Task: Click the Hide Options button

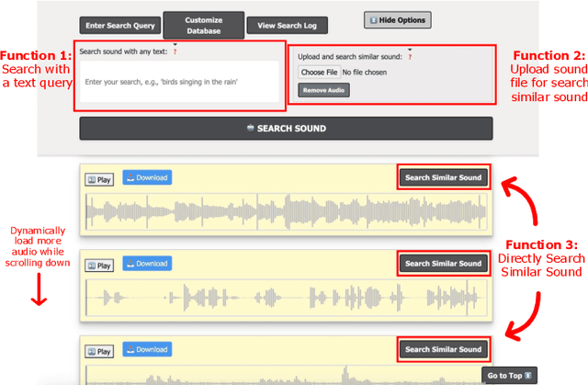Action: point(398,20)
